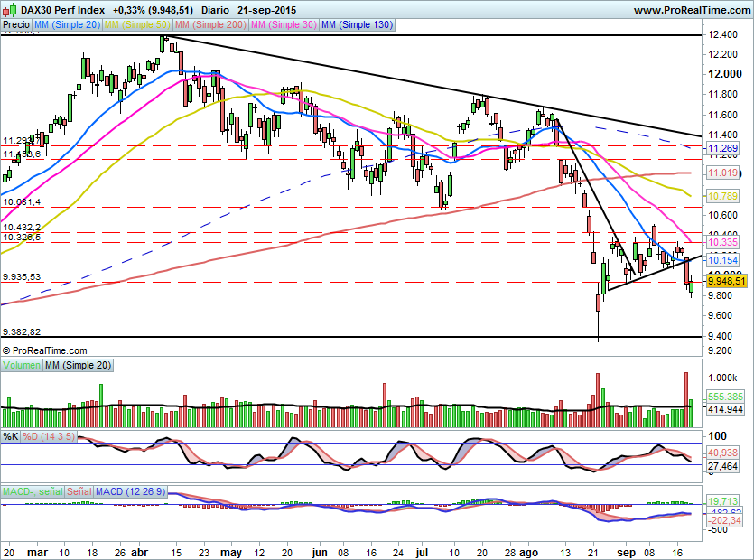Click the may month label on time axis
754x560 pixels.
coord(231,553)
